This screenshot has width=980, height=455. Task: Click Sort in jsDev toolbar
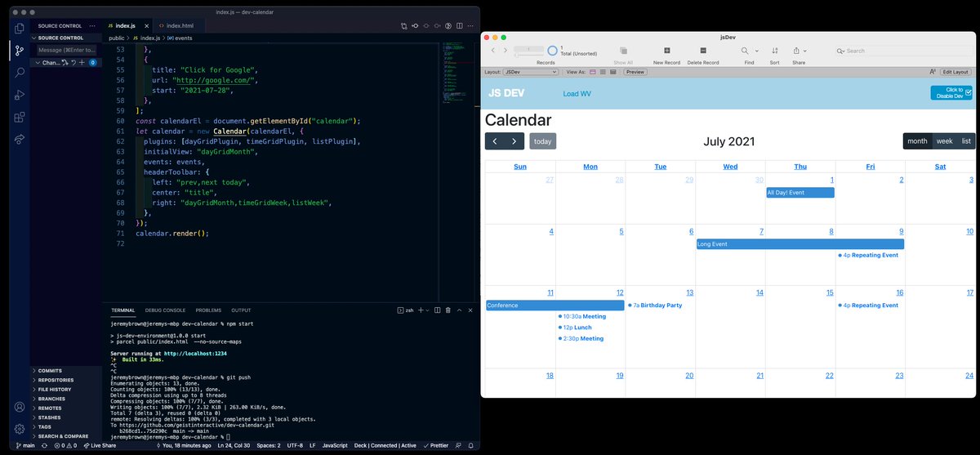tap(774, 56)
